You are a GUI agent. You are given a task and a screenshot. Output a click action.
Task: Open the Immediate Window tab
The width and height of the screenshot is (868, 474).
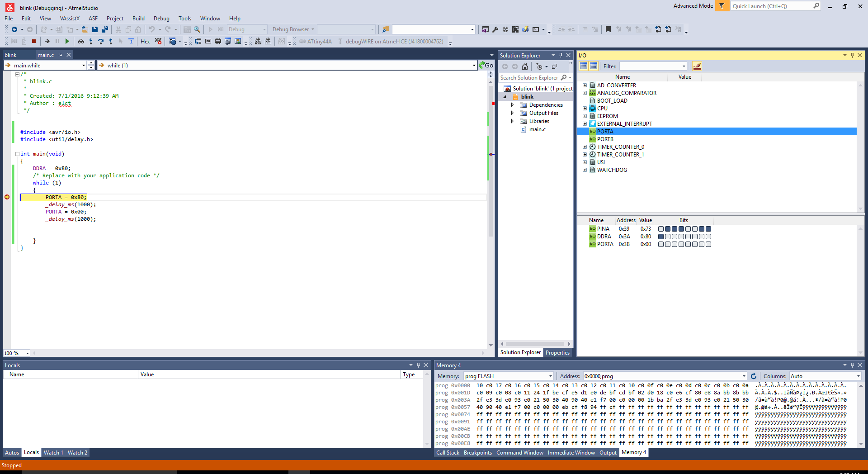tap(571, 452)
